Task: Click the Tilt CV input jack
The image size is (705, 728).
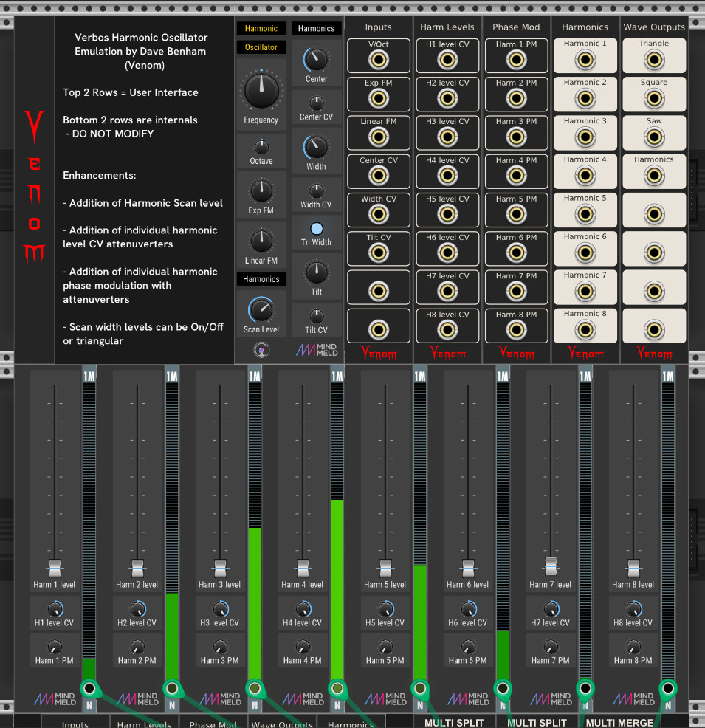Action: [x=379, y=253]
